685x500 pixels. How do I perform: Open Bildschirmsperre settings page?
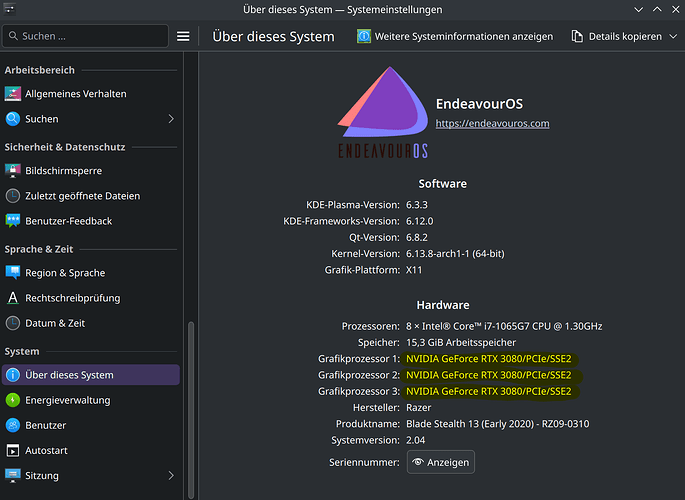click(90, 171)
